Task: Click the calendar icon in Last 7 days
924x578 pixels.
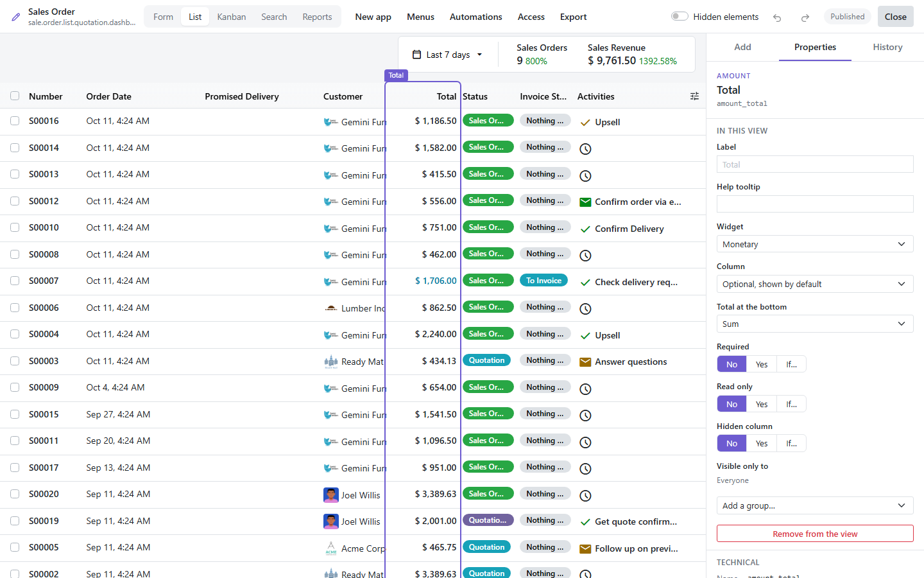Action: click(416, 55)
